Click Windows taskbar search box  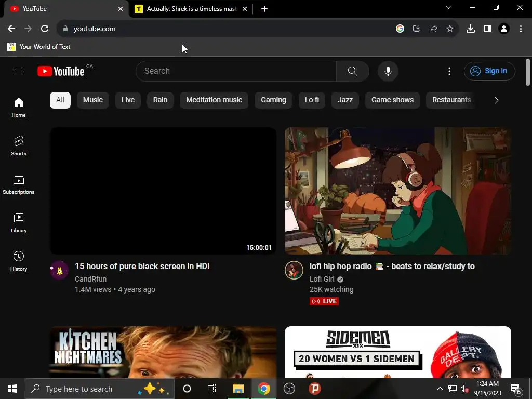(x=100, y=389)
